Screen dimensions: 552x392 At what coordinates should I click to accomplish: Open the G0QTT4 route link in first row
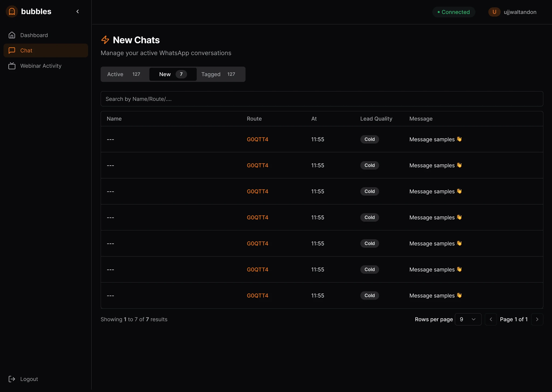(257, 139)
